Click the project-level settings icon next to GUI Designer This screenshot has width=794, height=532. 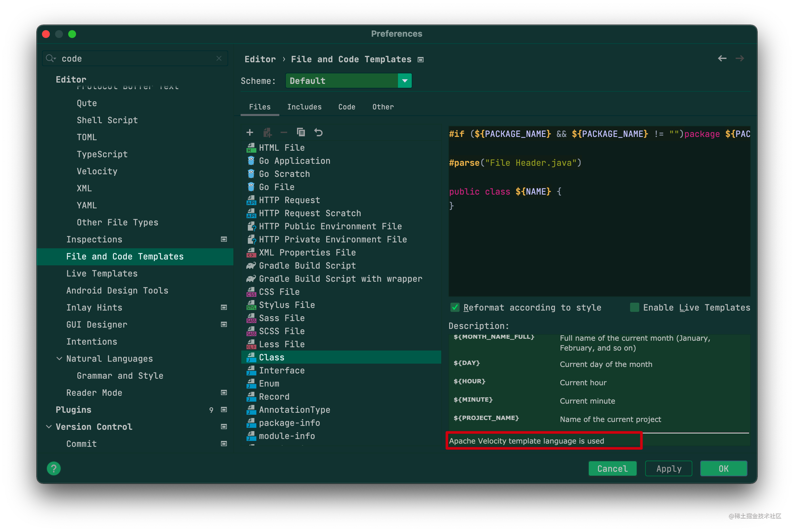(224, 324)
